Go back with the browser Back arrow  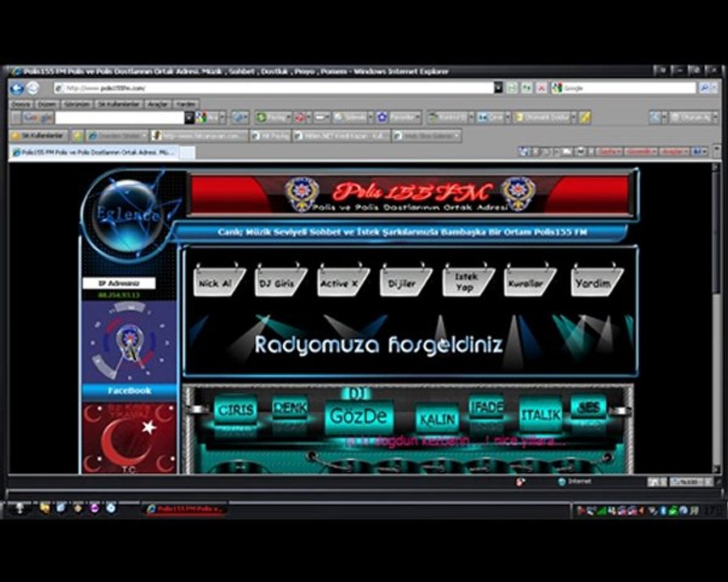click(x=17, y=88)
